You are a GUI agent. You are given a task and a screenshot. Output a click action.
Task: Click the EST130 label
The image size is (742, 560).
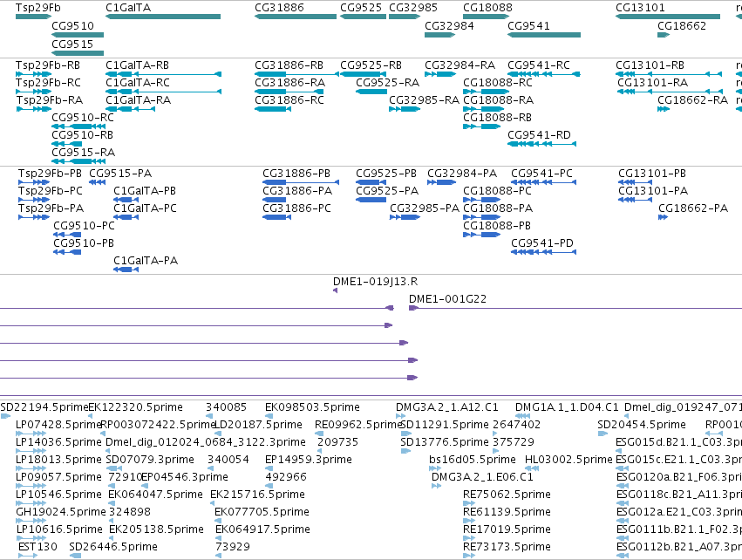click(37, 547)
